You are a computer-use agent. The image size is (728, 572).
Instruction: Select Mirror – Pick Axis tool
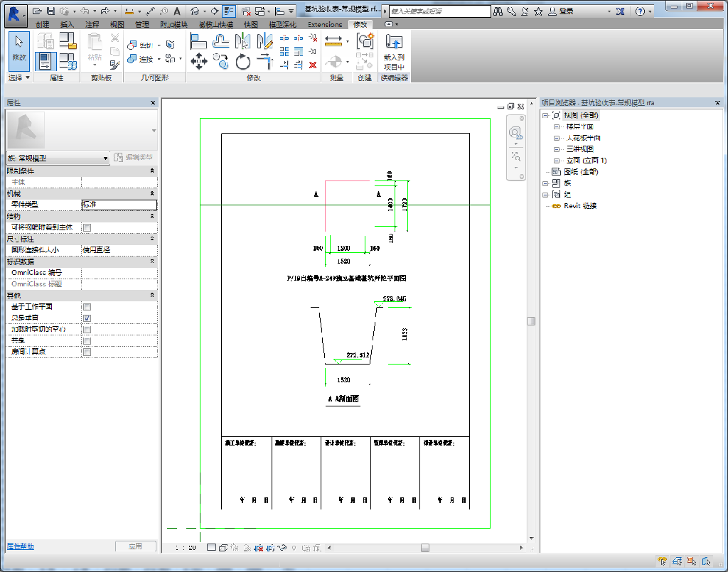click(242, 42)
